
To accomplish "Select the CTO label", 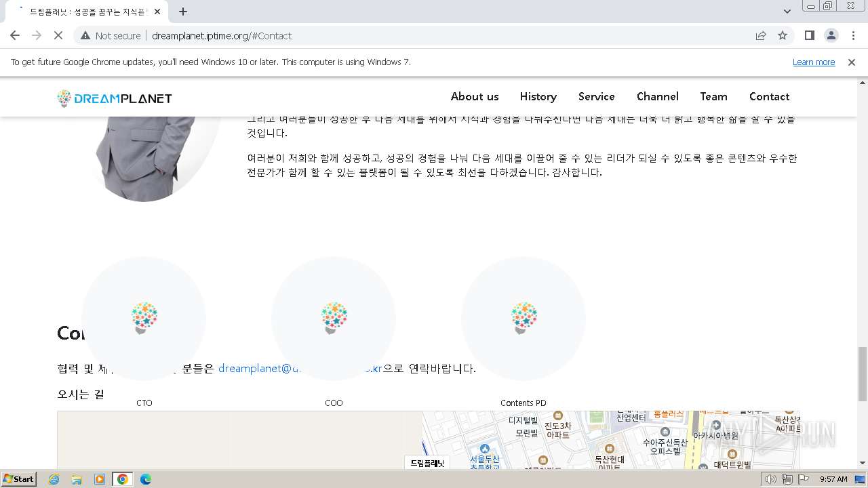I will pos(144,403).
